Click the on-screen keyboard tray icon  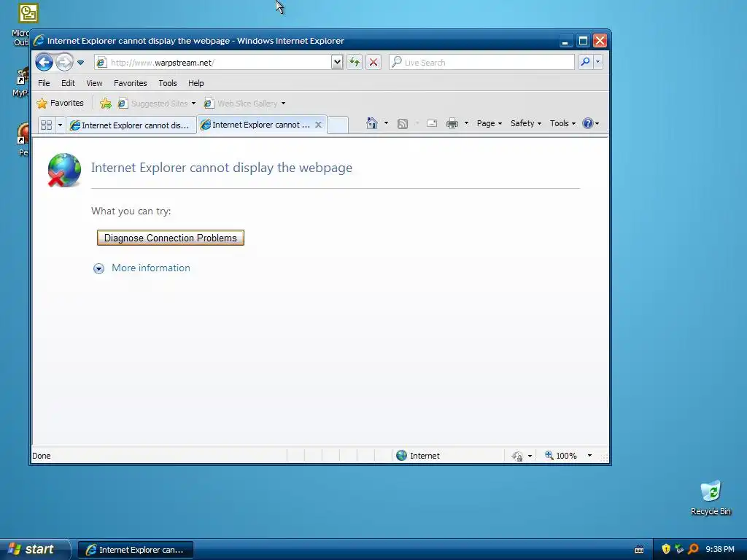pos(639,550)
